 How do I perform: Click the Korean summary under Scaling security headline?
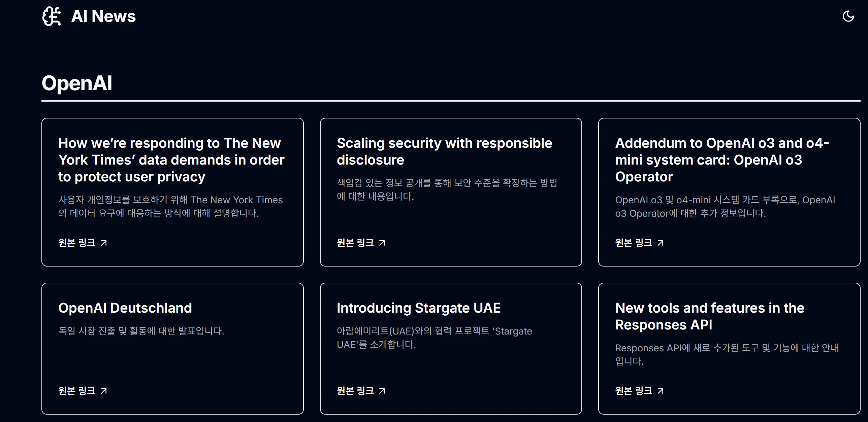click(x=447, y=189)
